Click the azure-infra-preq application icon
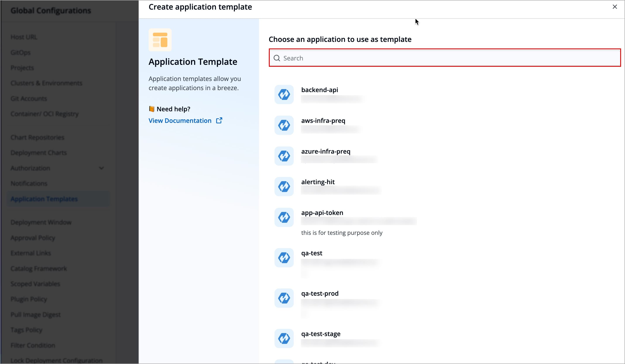The width and height of the screenshot is (625, 364). (284, 156)
